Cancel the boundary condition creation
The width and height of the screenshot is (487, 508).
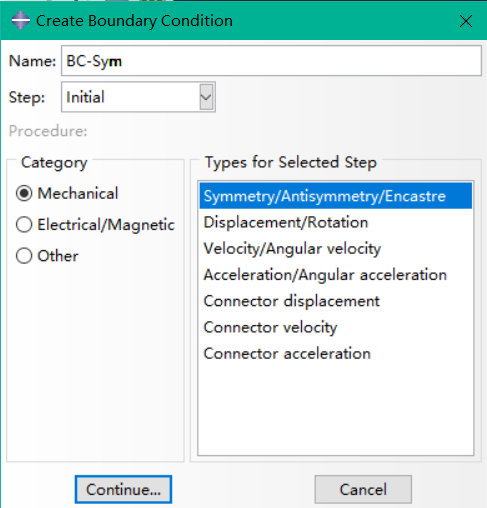[x=363, y=489]
